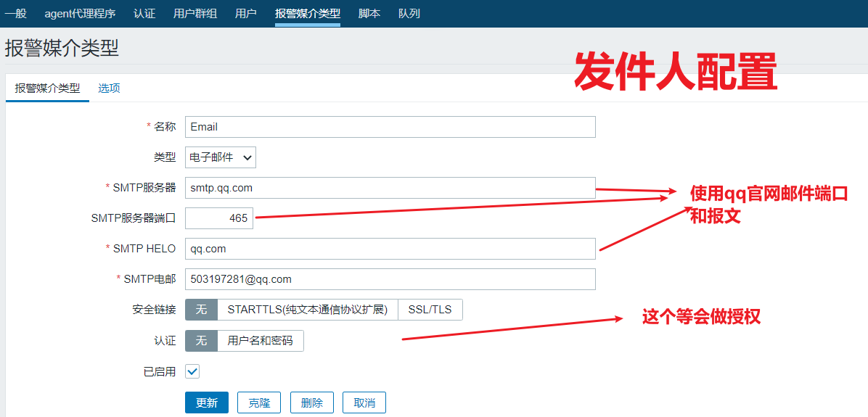Go to the 认证 menu item
Viewport: 868px width, 417px height.
144,14
